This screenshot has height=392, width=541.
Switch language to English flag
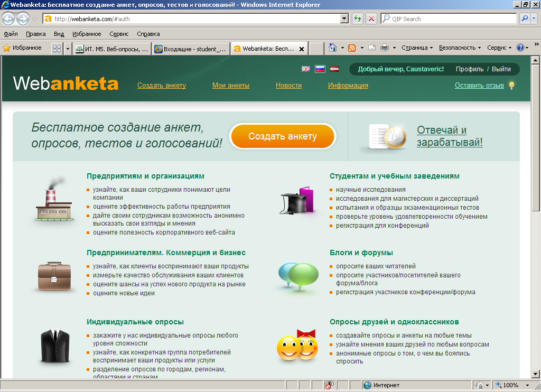306,69
